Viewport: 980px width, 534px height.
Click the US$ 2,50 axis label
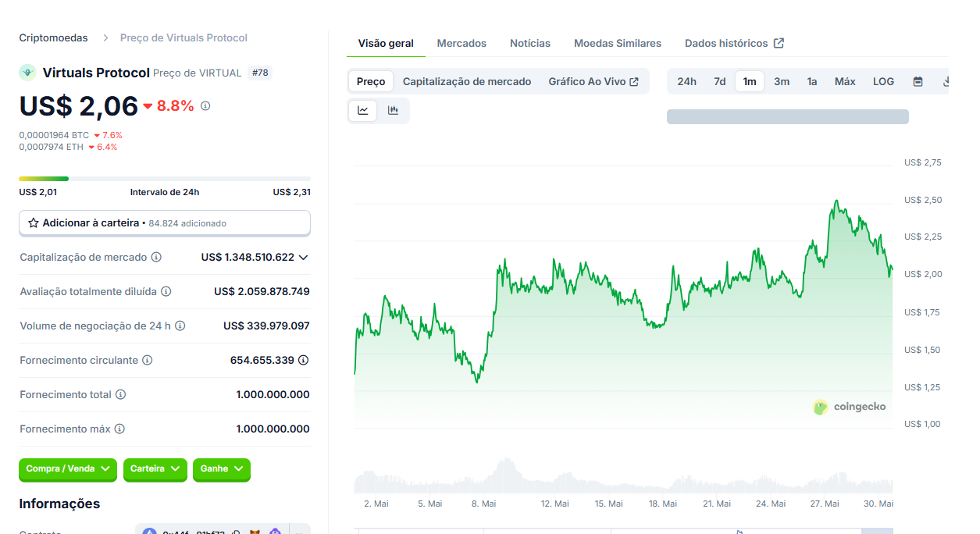(x=923, y=200)
